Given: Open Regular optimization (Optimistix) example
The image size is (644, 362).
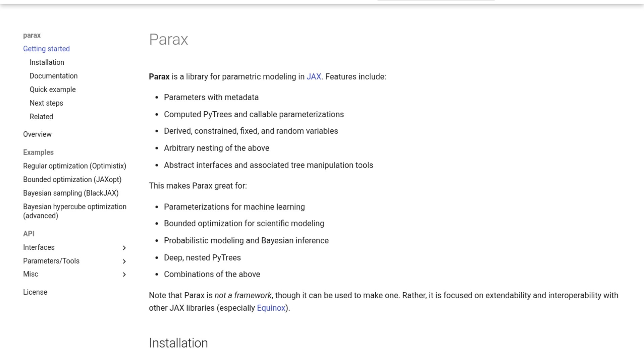Looking at the screenshot, I should click(x=74, y=166).
